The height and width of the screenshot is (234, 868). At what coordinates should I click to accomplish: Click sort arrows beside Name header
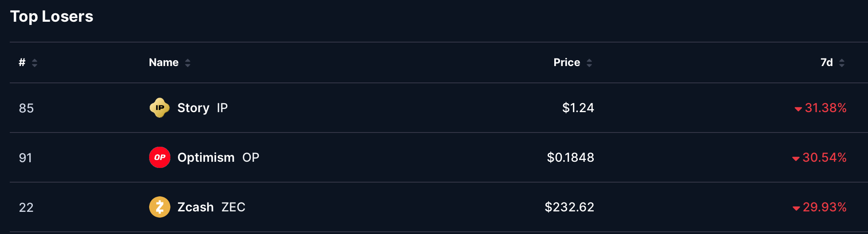pyautogui.click(x=188, y=63)
